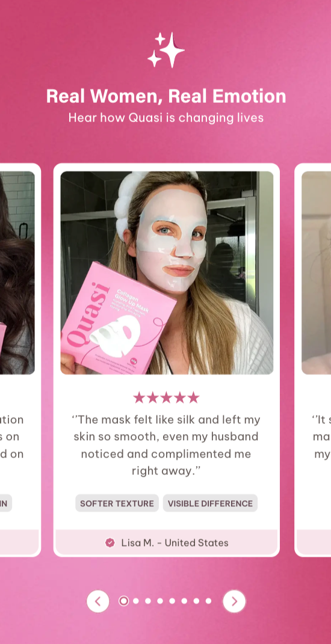Open the woman with face mask photo

click(167, 273)
